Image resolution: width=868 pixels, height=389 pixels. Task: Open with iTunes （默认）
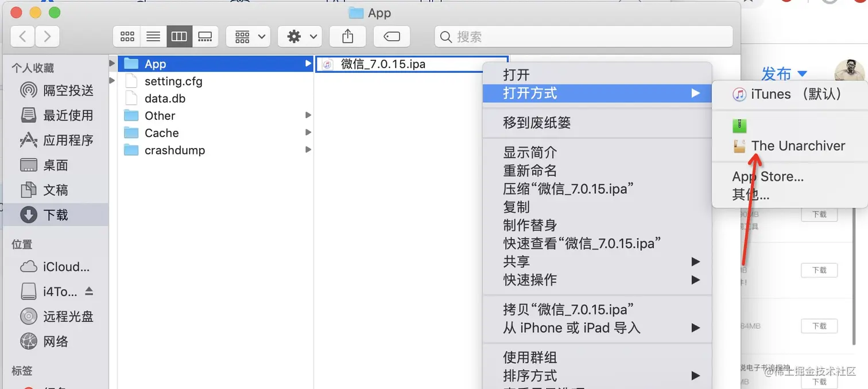coord(790,94)
